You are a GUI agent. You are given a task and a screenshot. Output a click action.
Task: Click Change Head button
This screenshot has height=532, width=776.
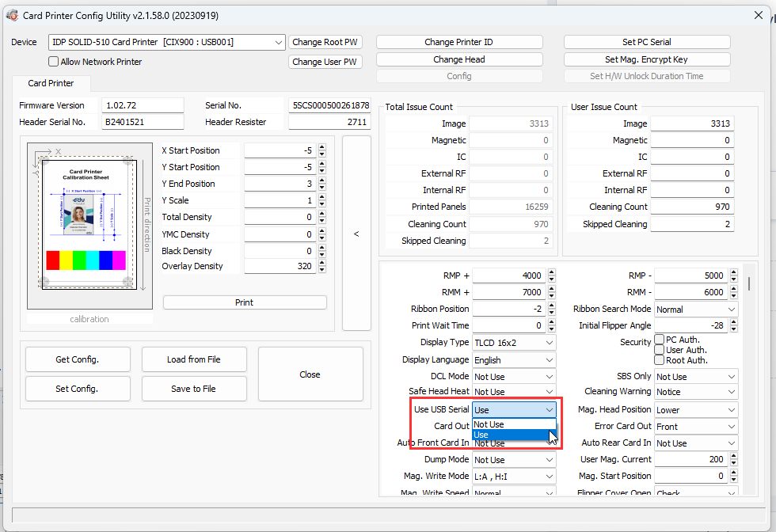click(458, 59)
